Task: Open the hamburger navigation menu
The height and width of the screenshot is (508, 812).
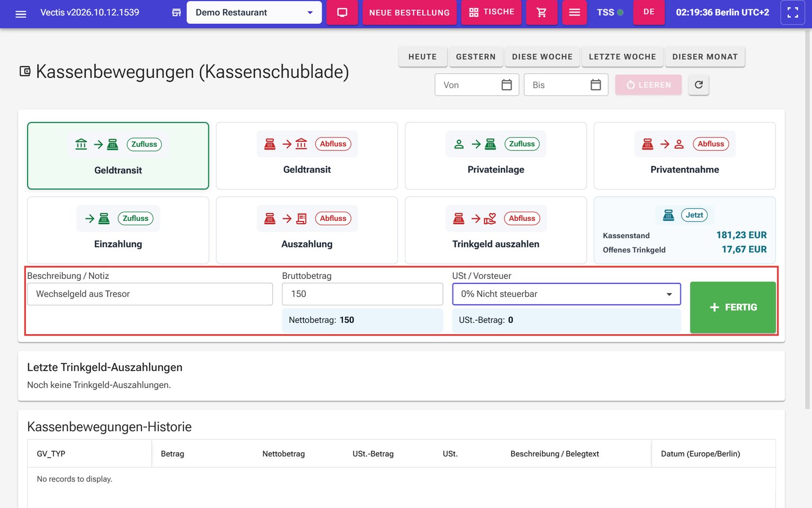Action: click(x=21, y=13)
